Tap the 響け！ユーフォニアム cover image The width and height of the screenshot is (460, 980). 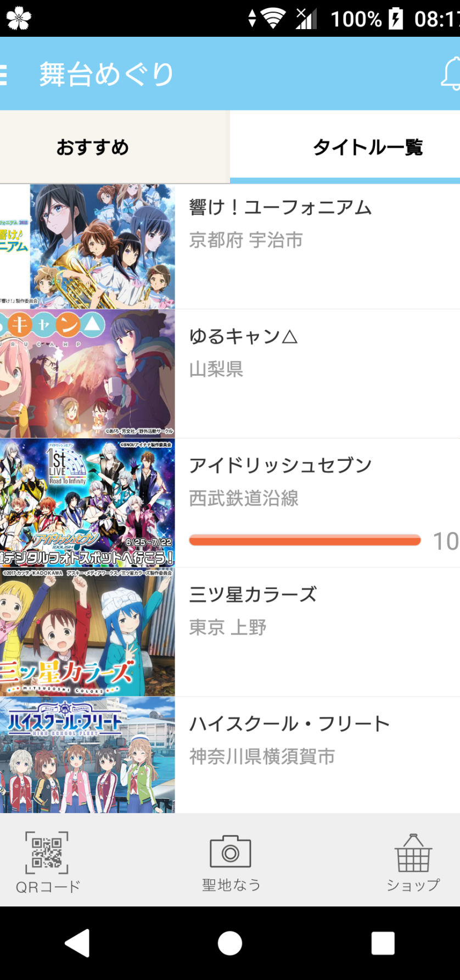coord(87,247)
